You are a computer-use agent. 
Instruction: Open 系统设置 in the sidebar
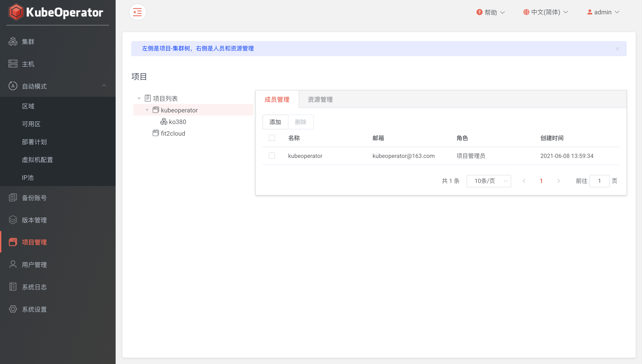[58, 309]
